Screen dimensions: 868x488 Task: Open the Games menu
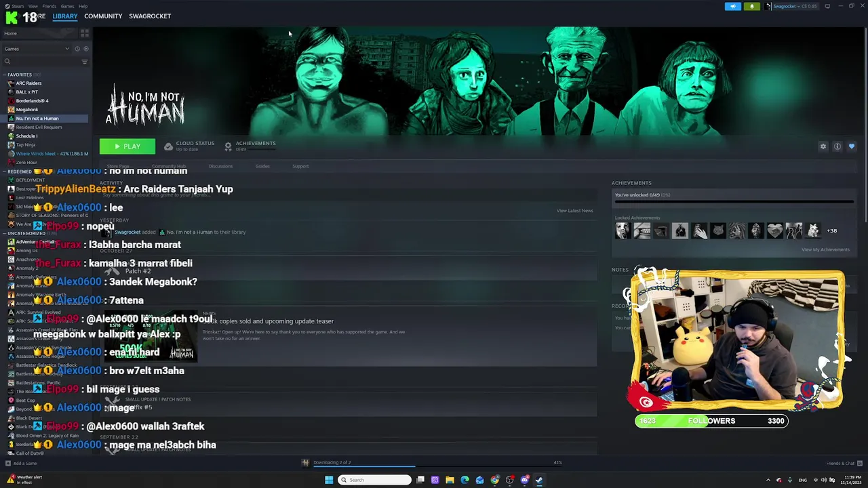click(x=67, y=6)
